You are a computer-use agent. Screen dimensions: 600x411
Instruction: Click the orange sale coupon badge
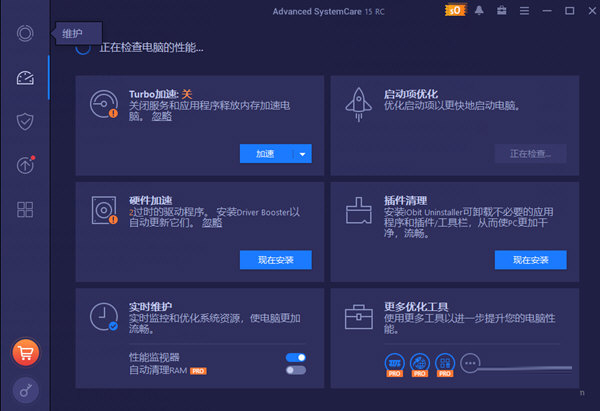454,11
